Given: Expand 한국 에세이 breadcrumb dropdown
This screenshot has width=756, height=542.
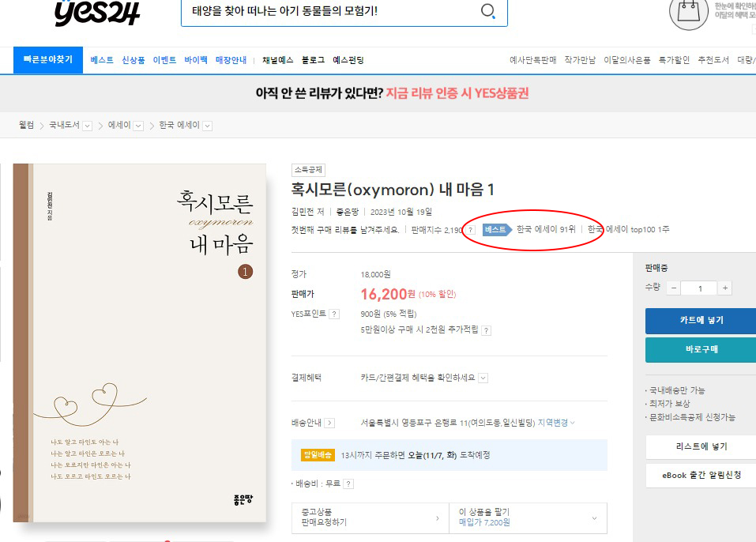Looking at the screenshot, I should 207,126.
